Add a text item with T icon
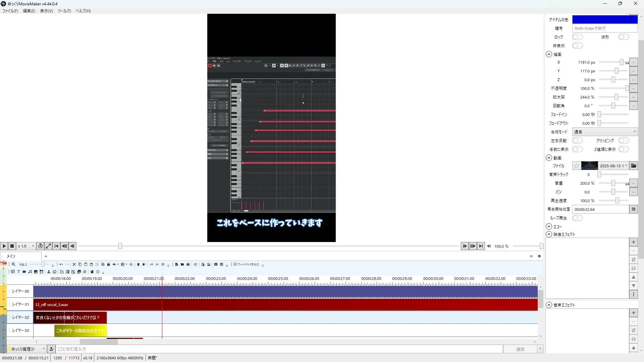The height and width of the screenshot is (362, 644). tap(18, 272)
